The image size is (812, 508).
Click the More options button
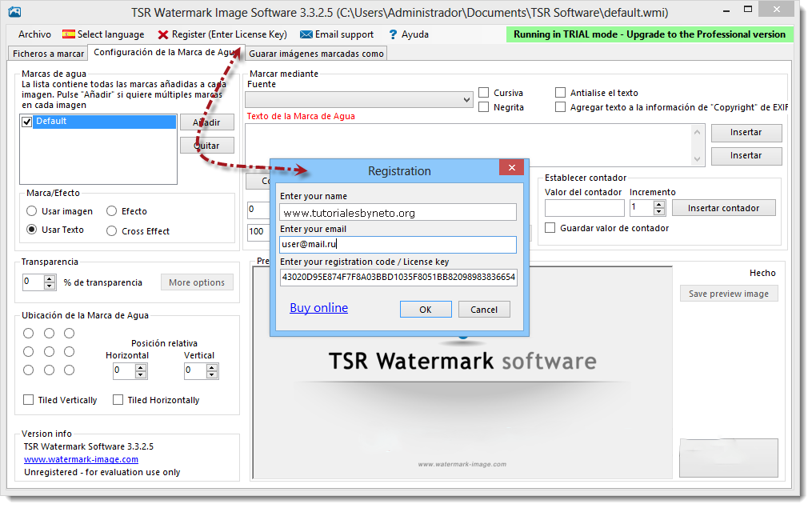coord(197,282)
